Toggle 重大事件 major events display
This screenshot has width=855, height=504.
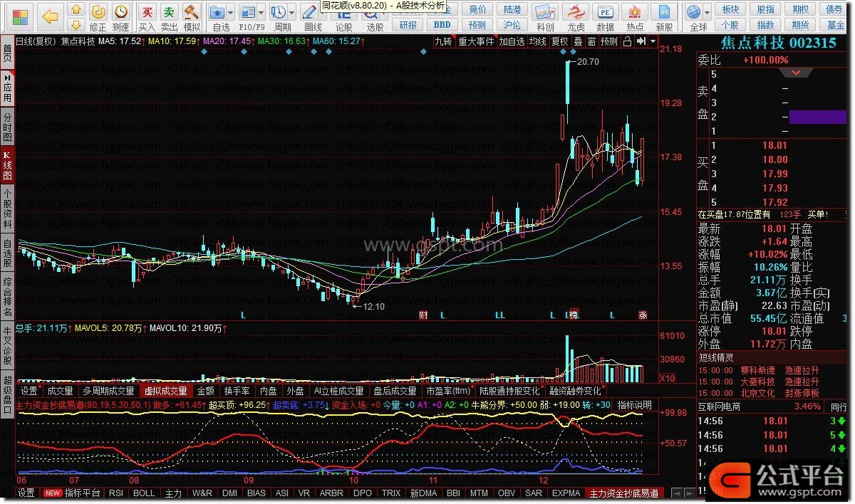pos(476,41)
